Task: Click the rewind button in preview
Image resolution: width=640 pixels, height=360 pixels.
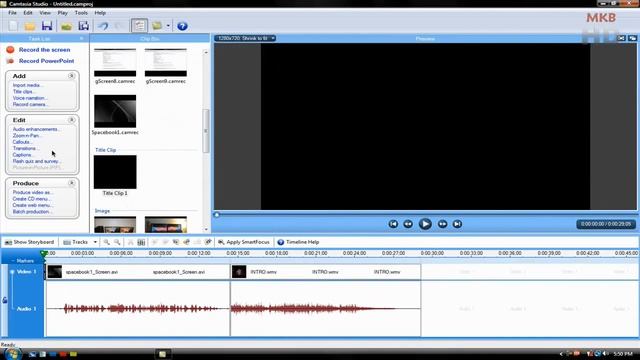Action: [x=408, y=224]
